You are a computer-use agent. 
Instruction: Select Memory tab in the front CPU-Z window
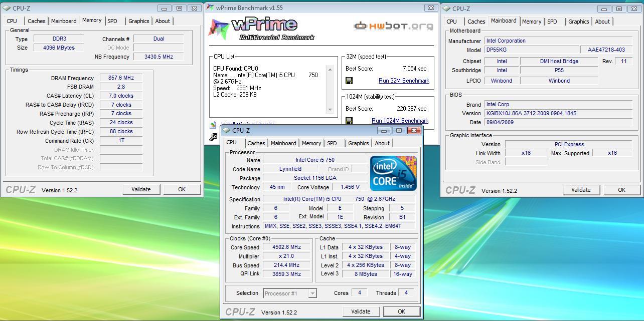coord(311,143)
